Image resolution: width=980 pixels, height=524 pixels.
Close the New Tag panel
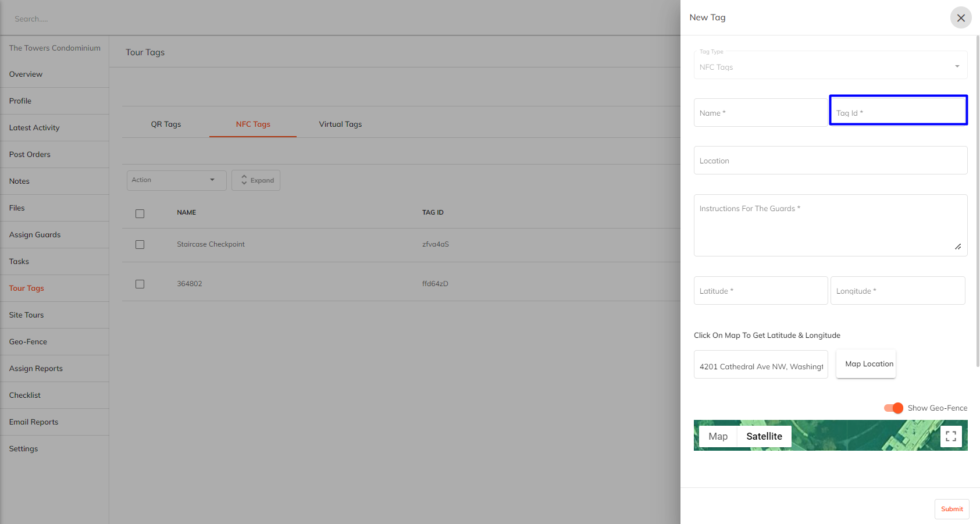[x=961, y=17]
